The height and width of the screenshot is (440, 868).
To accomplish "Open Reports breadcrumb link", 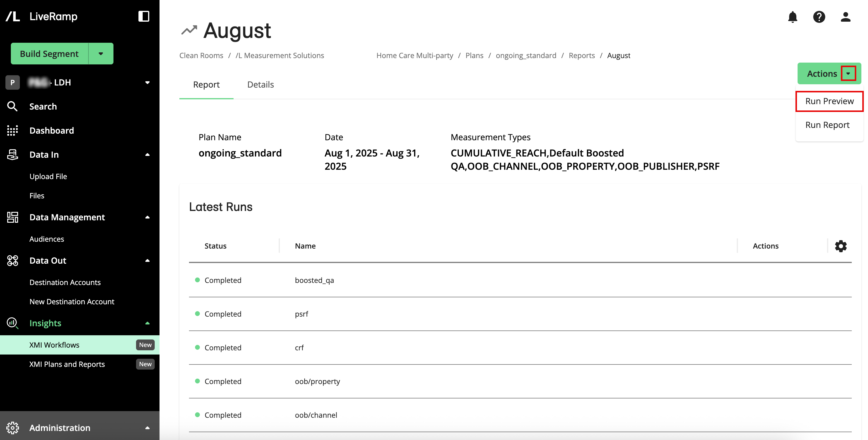I will coord(581,56).
